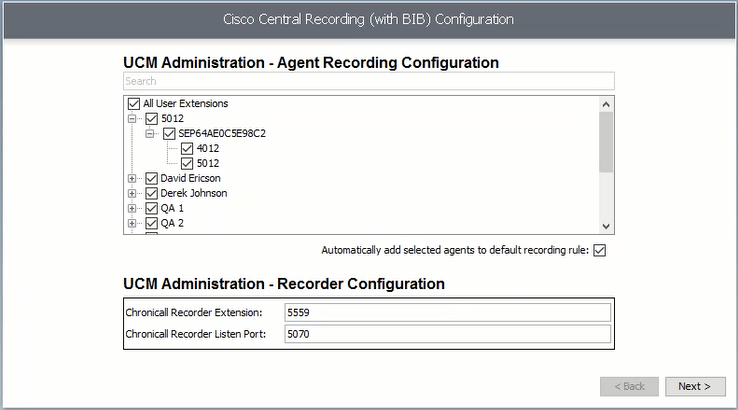Uncheck the 5012 extension under SEP64AE0C5E98C2
Viewport: 738px width, 410px height.
pyautogui.click(x=187, y=163)
